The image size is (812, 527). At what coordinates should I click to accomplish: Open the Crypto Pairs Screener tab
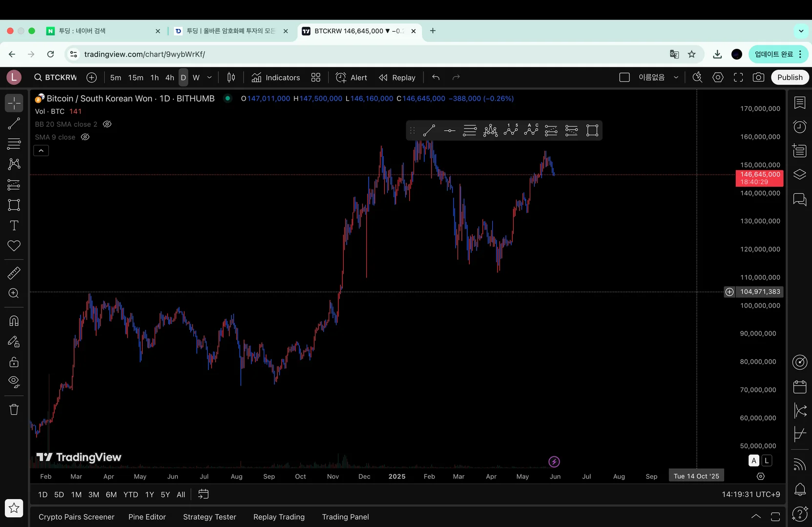pyautogui.click(x=77, y=517)
